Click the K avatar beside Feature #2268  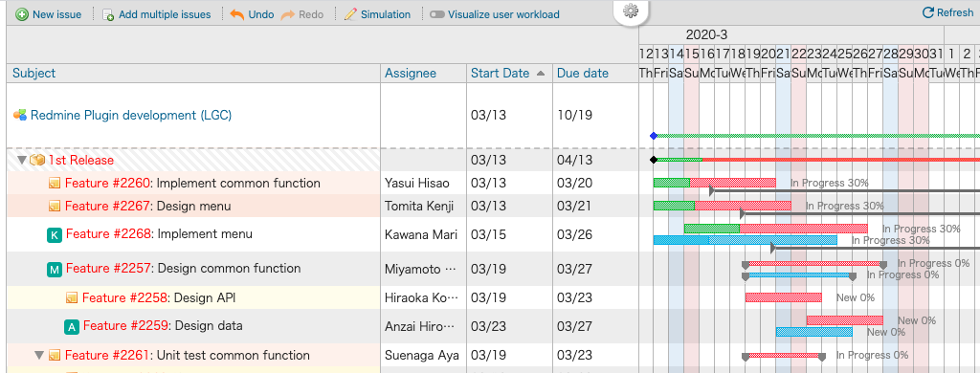(55, 235)
